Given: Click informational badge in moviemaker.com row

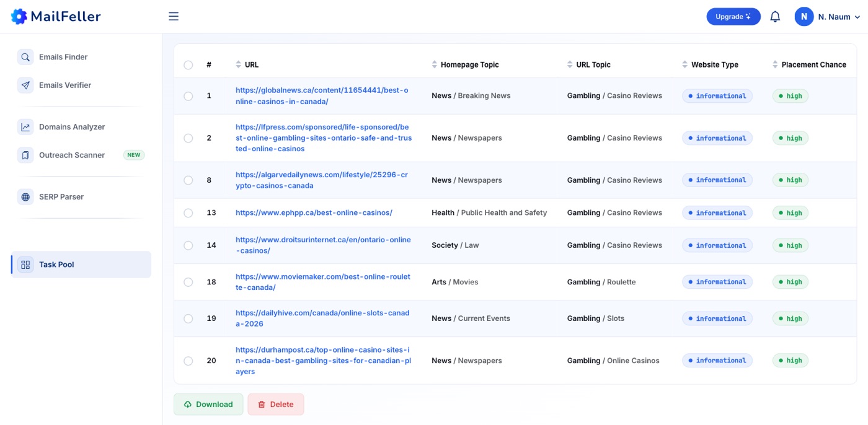Looking at the screenshot, I should click(x=717, y=282).
